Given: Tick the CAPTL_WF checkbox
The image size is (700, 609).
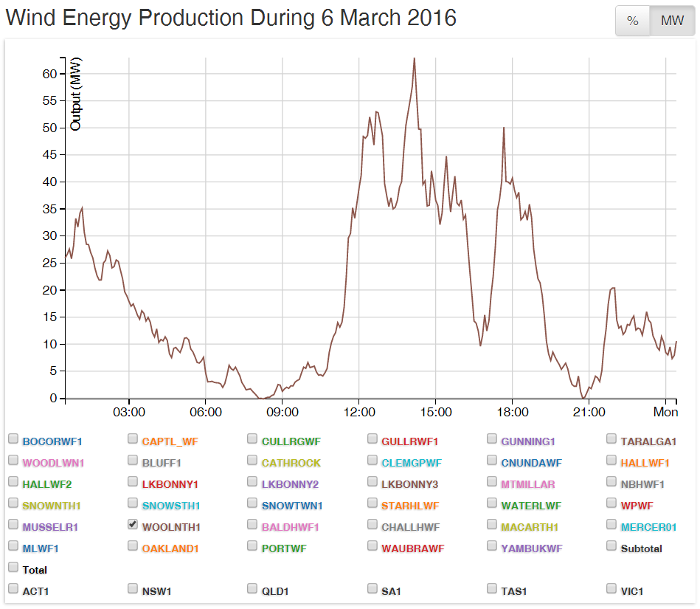Looking at the screenshot, I should 133,439.
